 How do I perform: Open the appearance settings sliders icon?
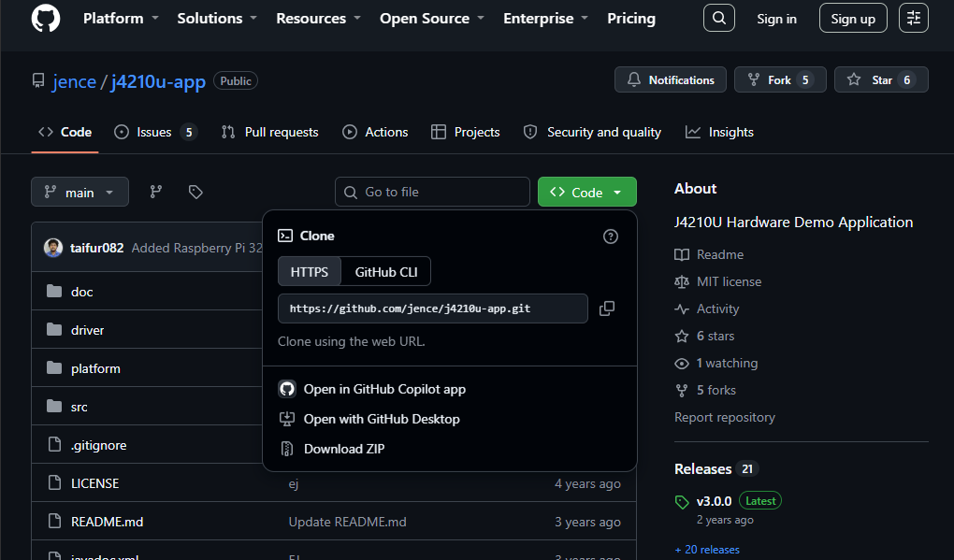(x=913, y=19)
